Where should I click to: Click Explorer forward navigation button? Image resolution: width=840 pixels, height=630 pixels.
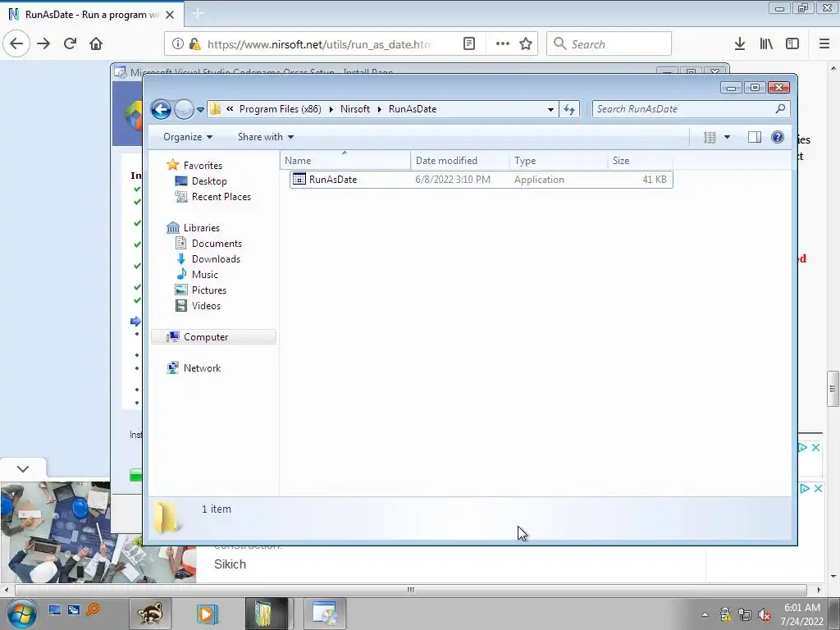point(185,109)
